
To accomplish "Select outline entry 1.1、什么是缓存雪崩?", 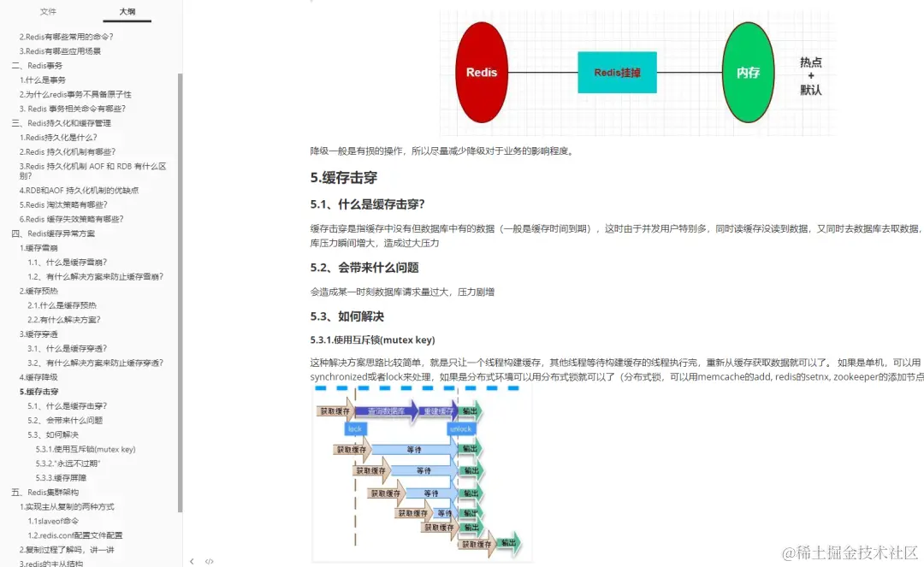I will [x=68, y=262].
